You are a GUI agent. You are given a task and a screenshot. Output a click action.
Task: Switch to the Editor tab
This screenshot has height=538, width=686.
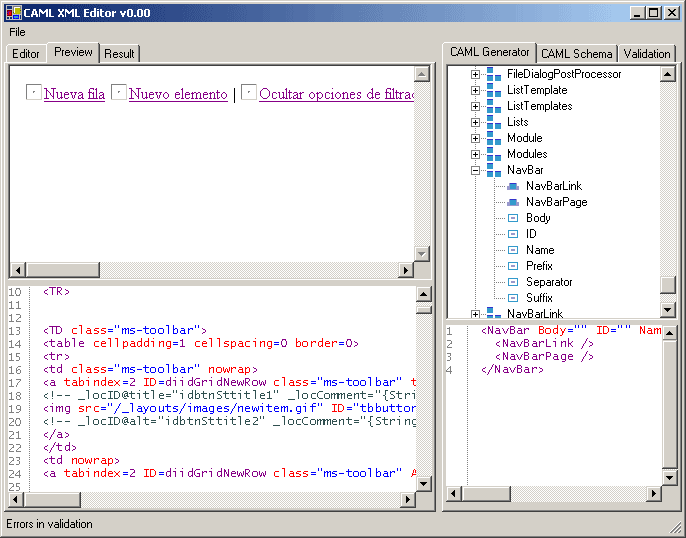pos(26,54)
